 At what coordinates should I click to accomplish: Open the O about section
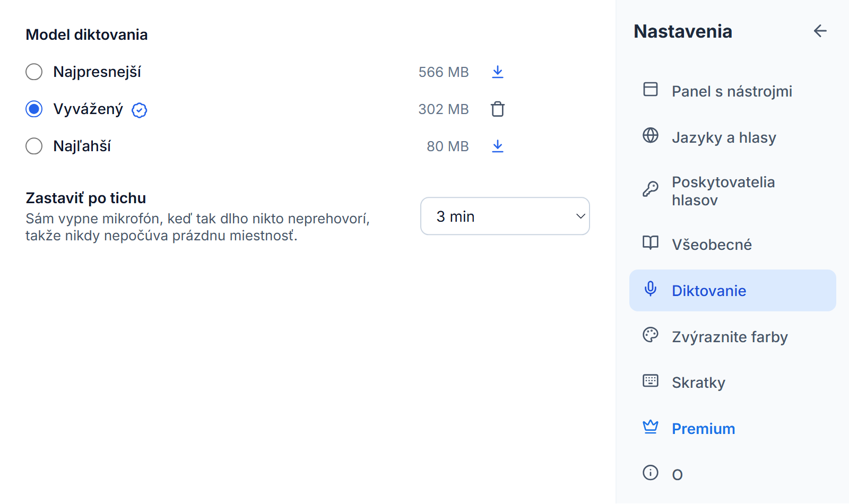pyautogui.click(x=732, y=474)
